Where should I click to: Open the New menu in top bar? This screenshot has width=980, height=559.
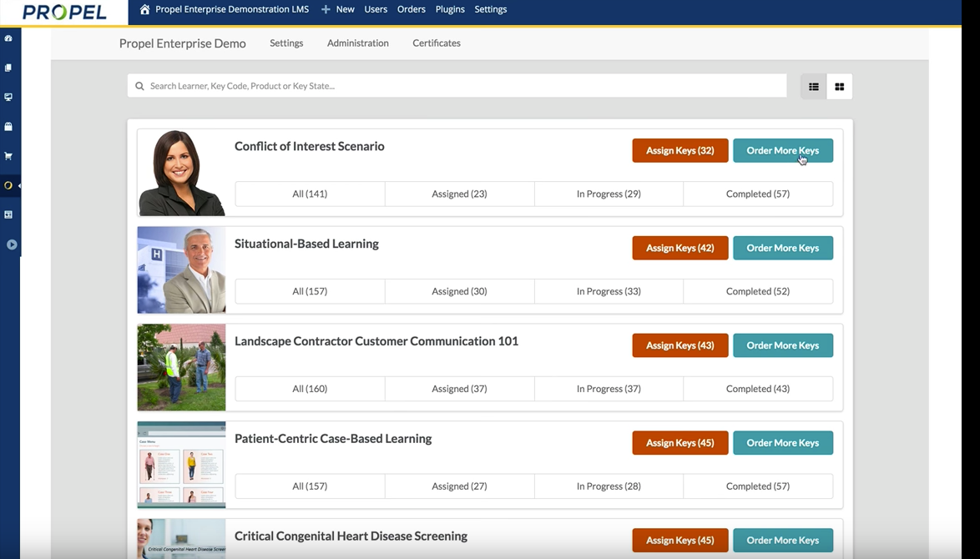point(345,9)
